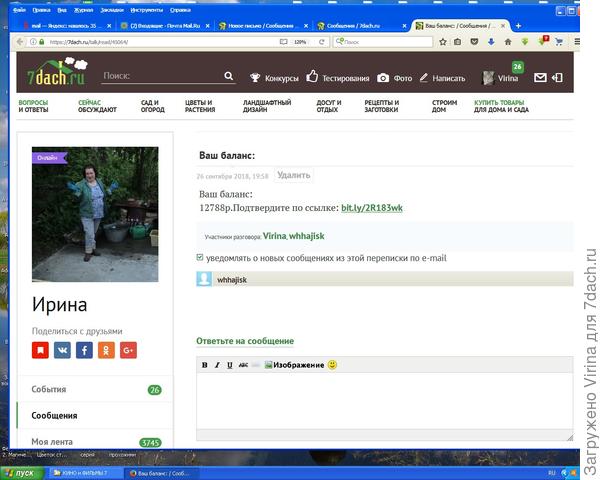The width and height of the screenshot is (600, 480).
Task: Switch to the Mail.Ru inbox tab
Action: point(165,26)
